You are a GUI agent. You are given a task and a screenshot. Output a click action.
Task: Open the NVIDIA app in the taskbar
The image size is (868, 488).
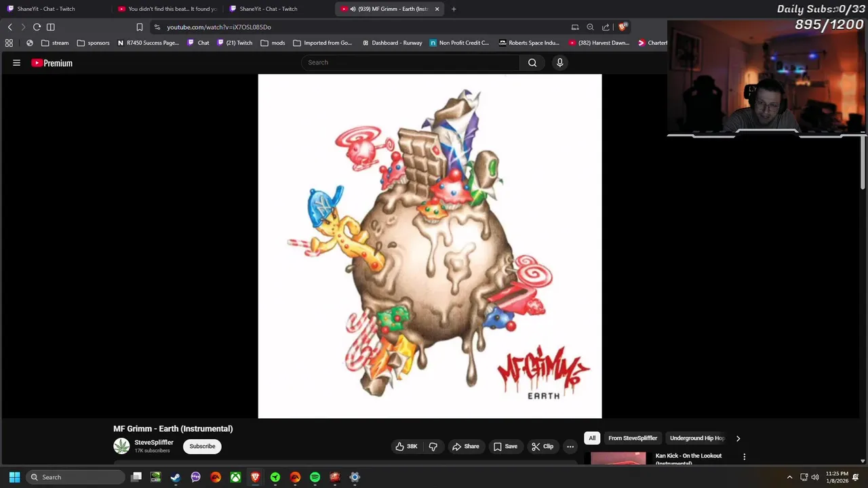(156, 477)
